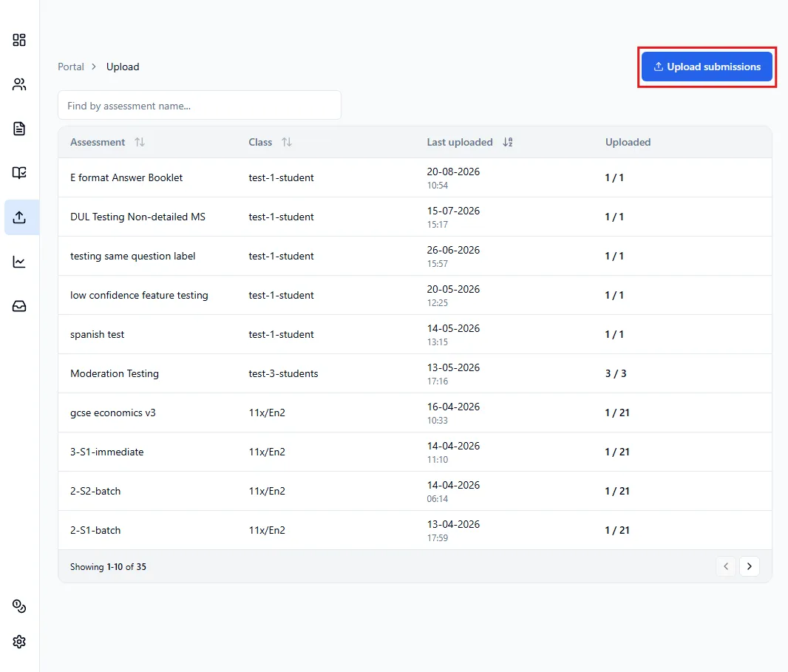The image size is (788, 672).
Task: Open the 3-S1-immediate row
Action: pos(415,452)
